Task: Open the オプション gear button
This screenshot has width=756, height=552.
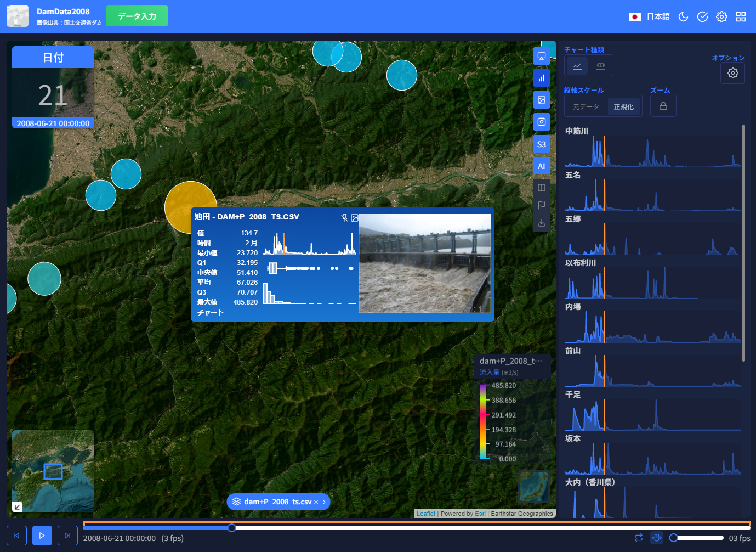Action: [x=733, y=73]
